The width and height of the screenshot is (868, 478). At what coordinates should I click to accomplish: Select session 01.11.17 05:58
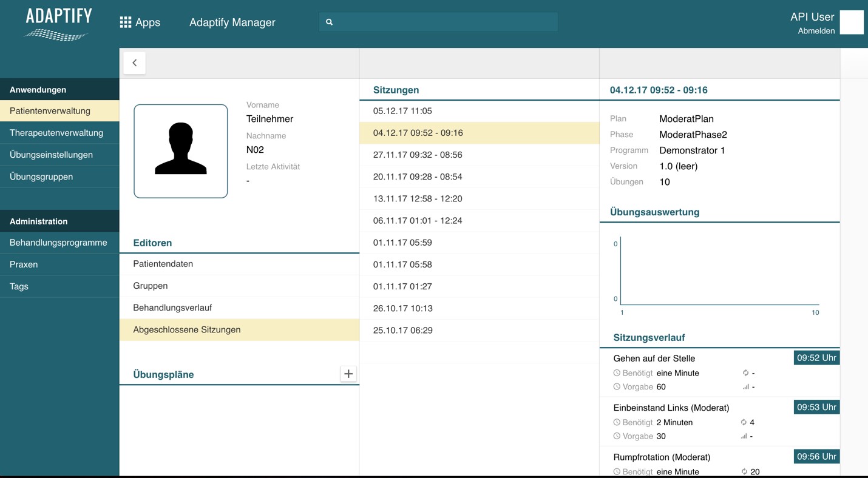[479, 264]
